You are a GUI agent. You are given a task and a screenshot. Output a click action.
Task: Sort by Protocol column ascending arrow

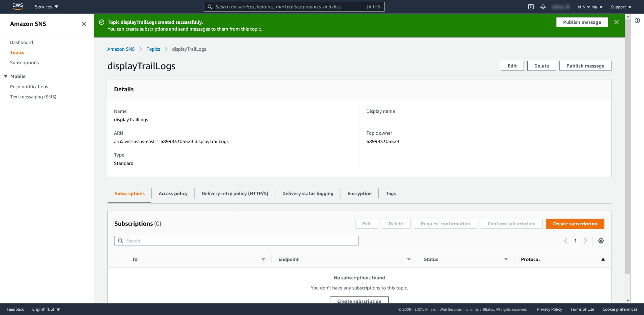pos(603,259)
